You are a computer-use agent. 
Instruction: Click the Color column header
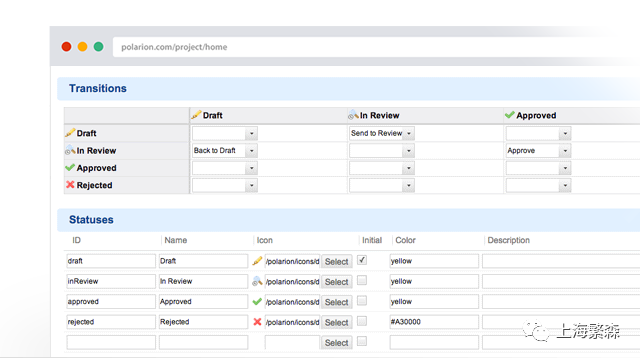(405, 240)
